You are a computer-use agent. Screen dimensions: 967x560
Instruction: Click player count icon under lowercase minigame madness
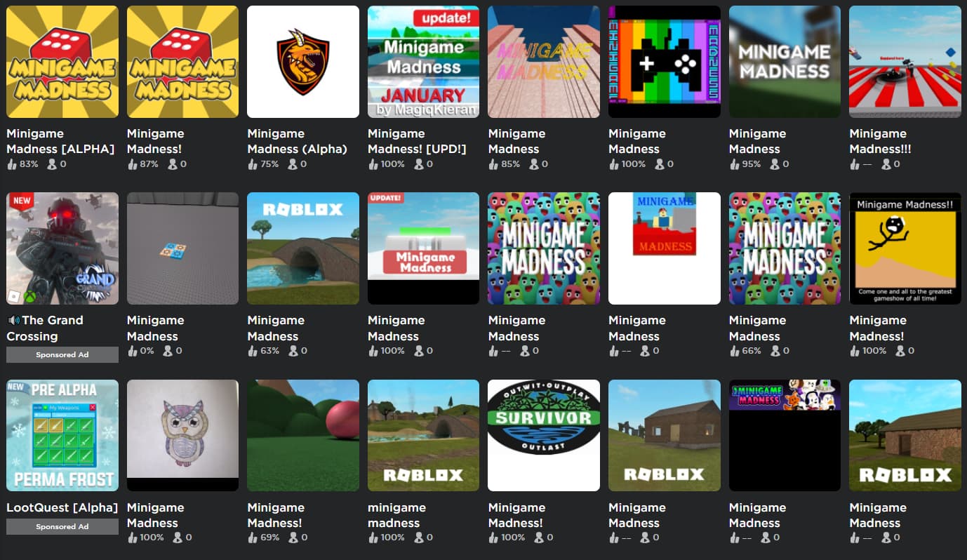coord(419,538)
